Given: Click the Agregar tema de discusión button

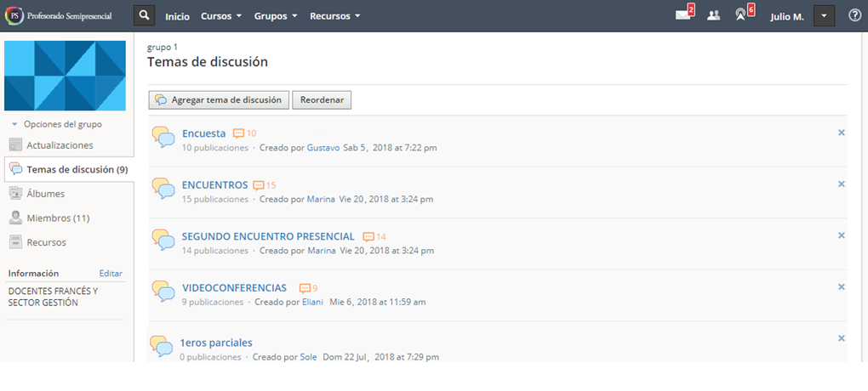Looking at the screenshot, I should click(219, 100).
